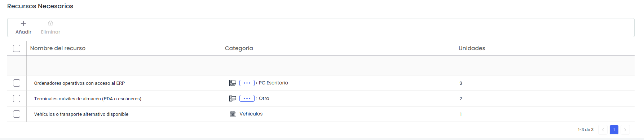Click the Añadir plus icon
Screen dimensions: 644x140
[x=23, y=23]
